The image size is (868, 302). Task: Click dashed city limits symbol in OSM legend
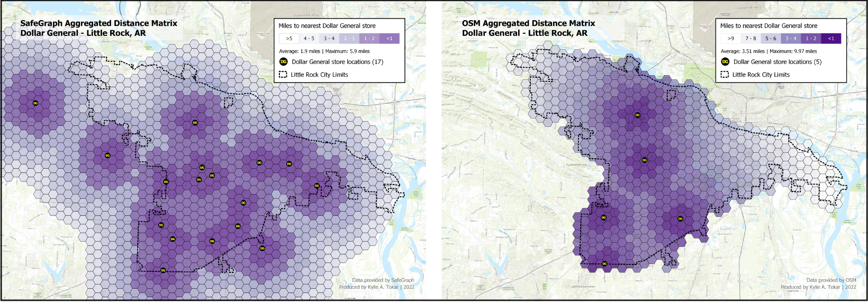(725, 75)
